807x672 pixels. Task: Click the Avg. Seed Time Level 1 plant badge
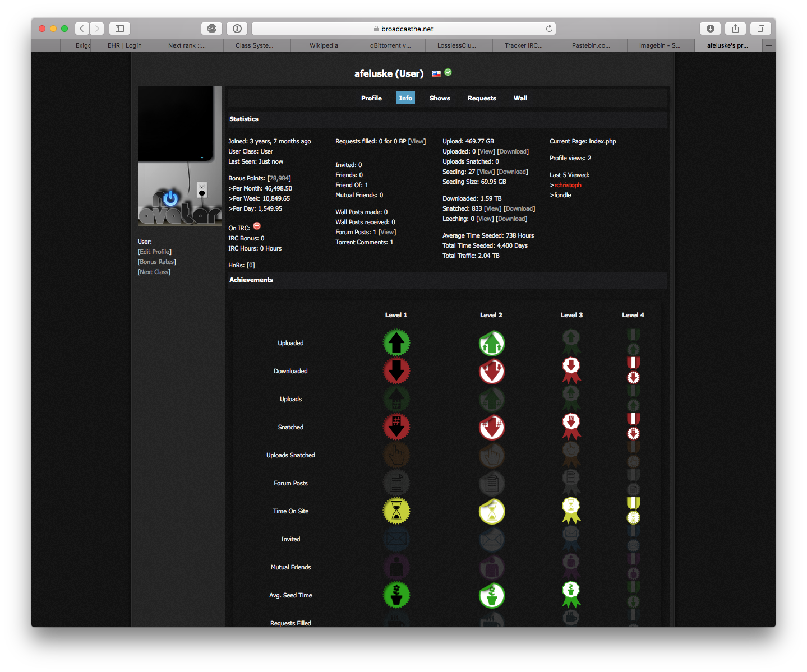click(396, 595)
